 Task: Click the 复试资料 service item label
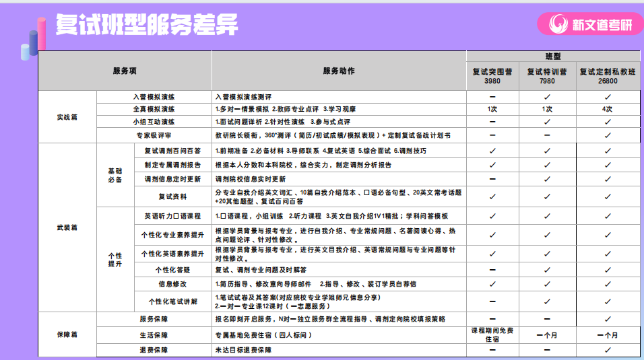click(174, 196)
